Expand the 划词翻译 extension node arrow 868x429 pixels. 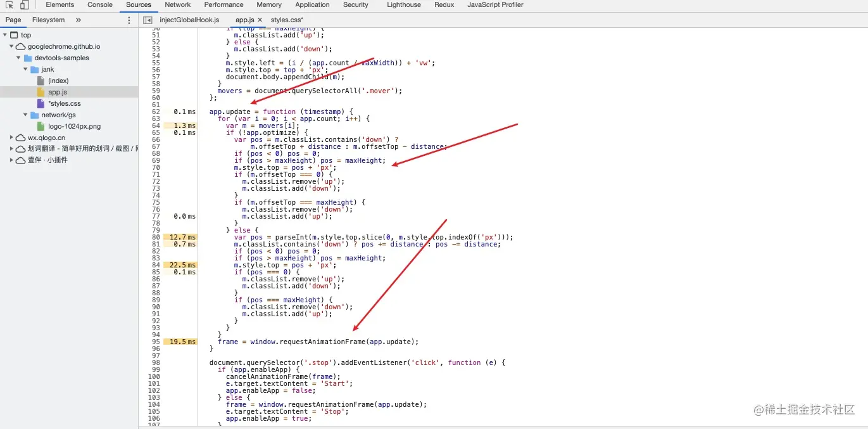pos(12,149)
